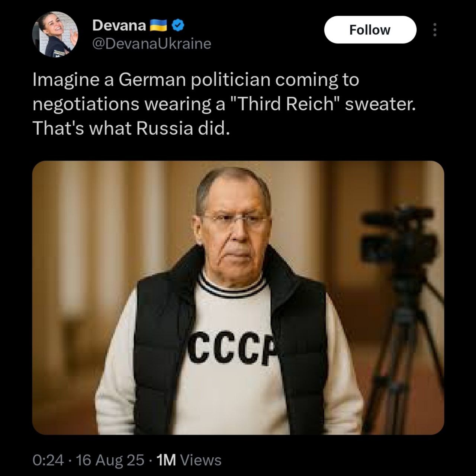
Task: Open the three-dot more options menu
Action: click(434, 30)
